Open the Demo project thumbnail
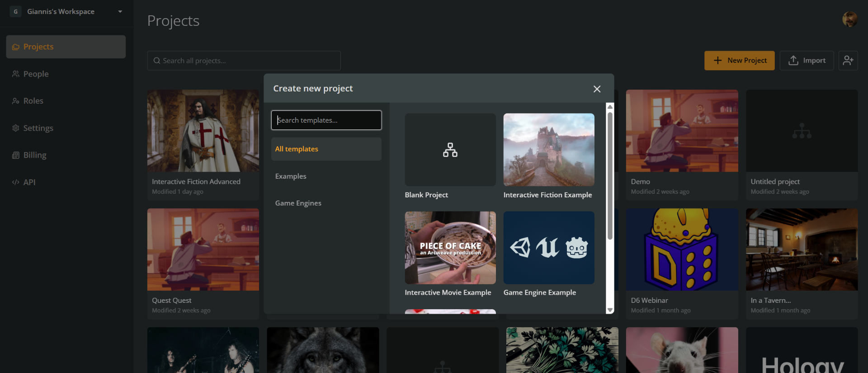 682,131
